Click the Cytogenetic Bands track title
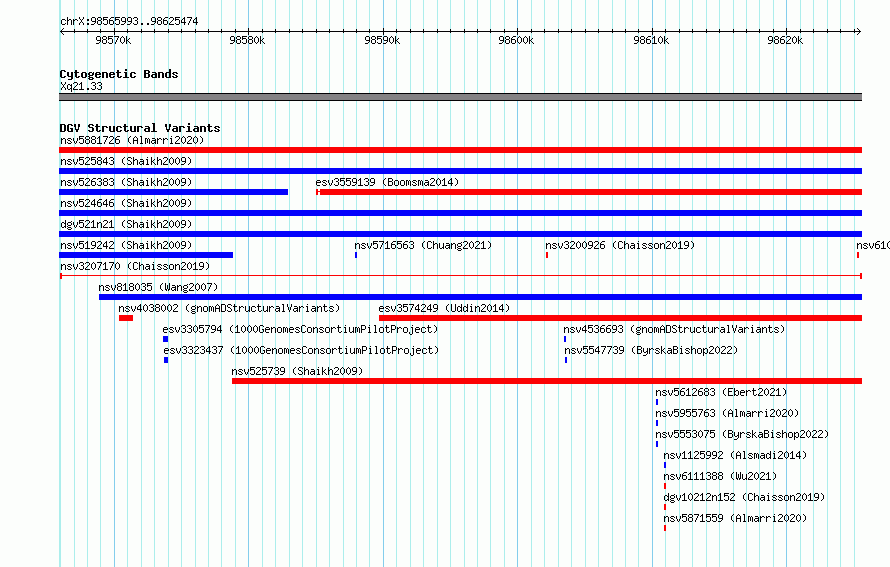 119,74
